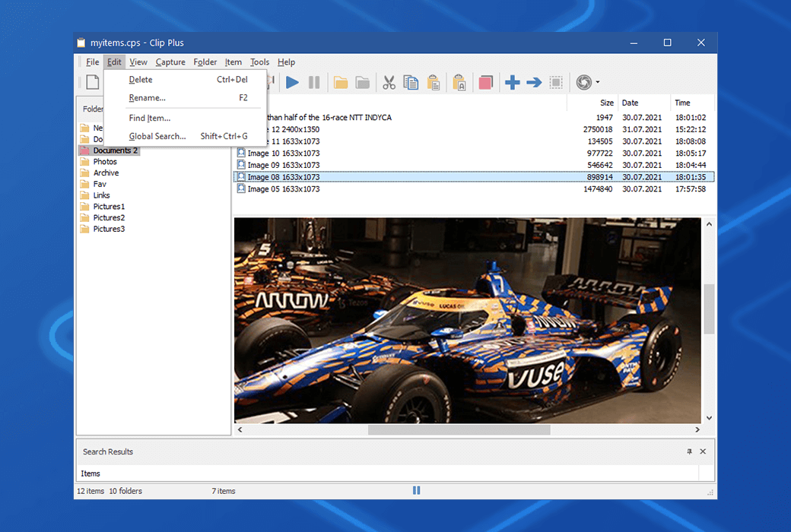
Task: Click the race car preview image
Action: [468, 320]
